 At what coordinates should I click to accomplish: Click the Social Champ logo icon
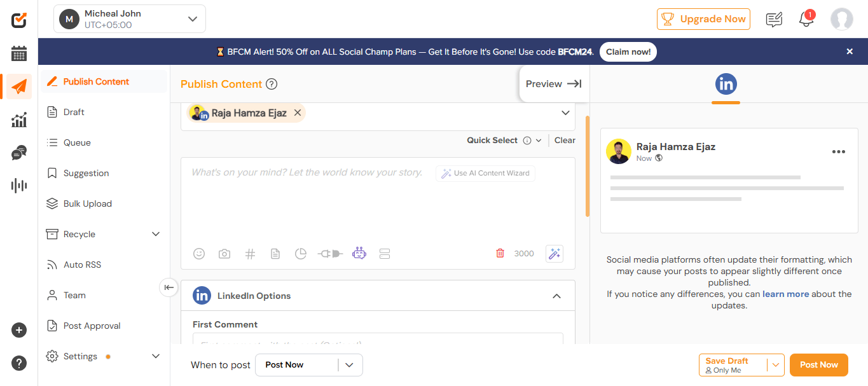(19, 20)
